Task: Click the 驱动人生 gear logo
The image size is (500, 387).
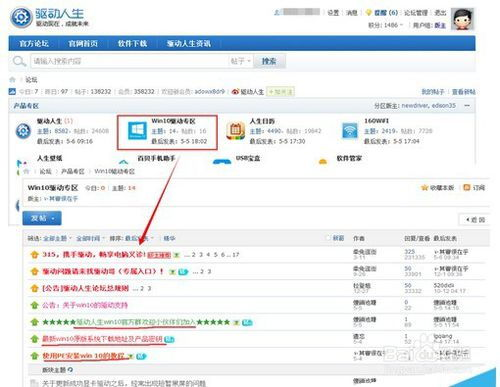Action: 21,17
